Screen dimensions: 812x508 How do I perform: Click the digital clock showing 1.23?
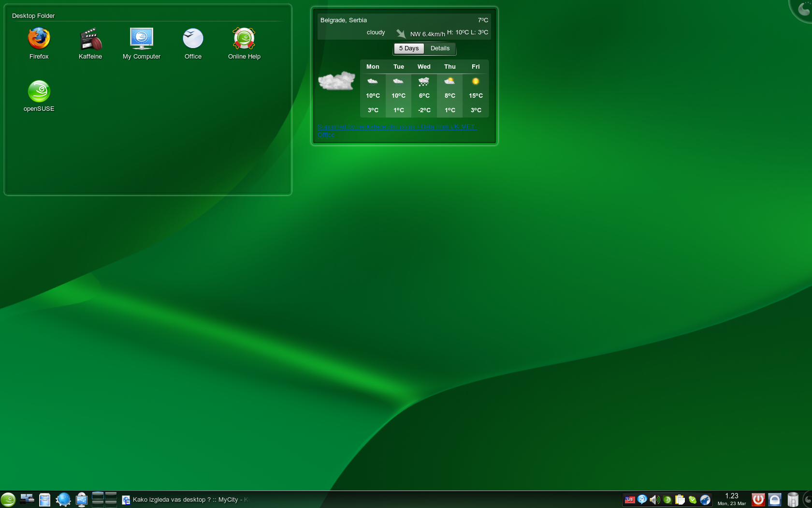pos(732,496)
